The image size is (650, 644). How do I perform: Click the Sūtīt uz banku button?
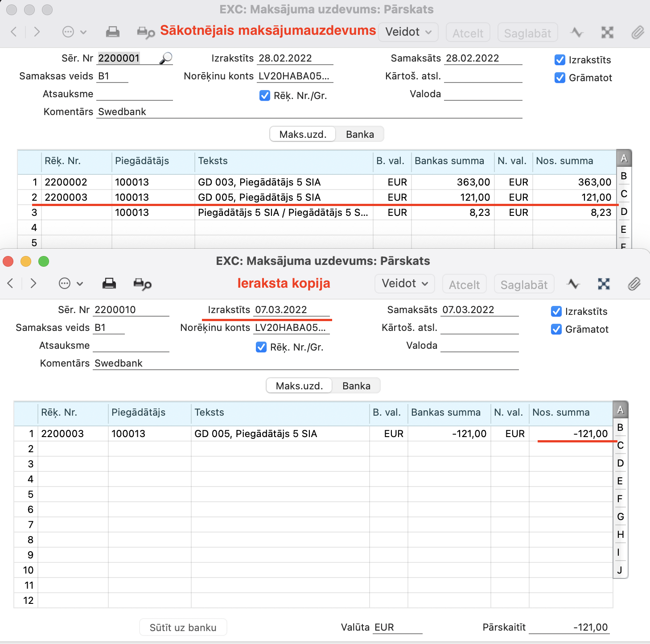[x=183, y=627]
